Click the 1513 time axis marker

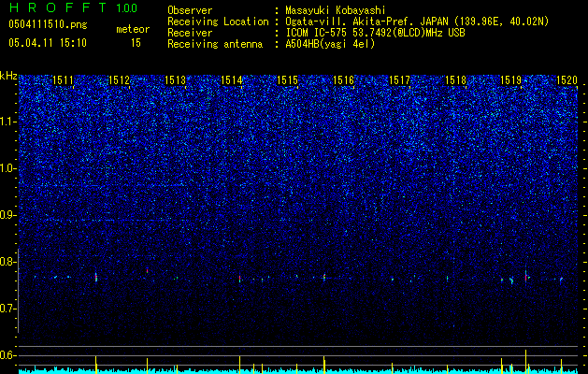pos(175,79)
